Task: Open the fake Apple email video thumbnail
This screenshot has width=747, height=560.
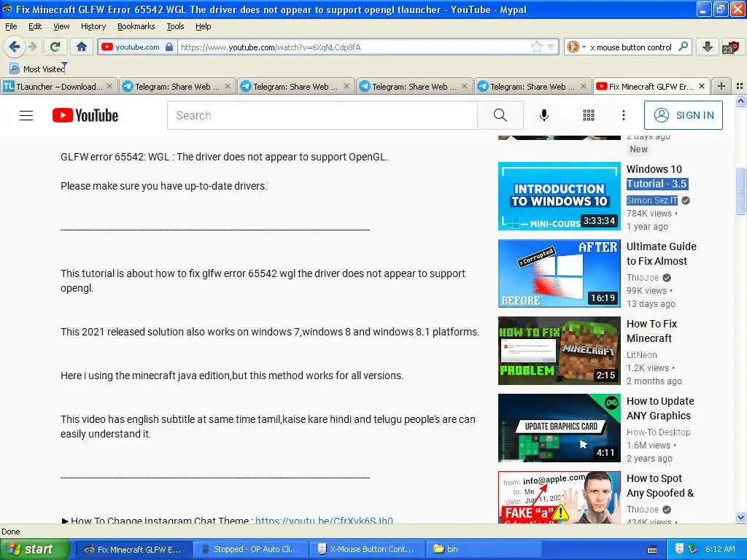Action: click(x=560, y=497)
